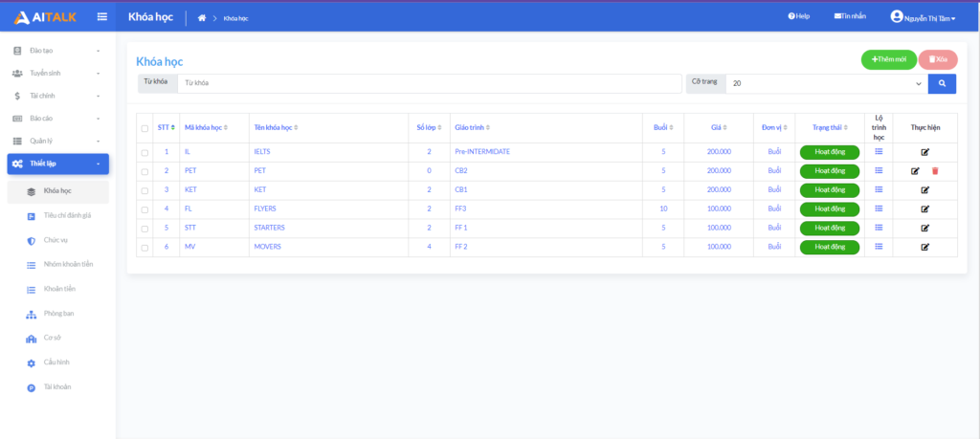Go to Phòng ban sidebar item

tap(58, 313)
